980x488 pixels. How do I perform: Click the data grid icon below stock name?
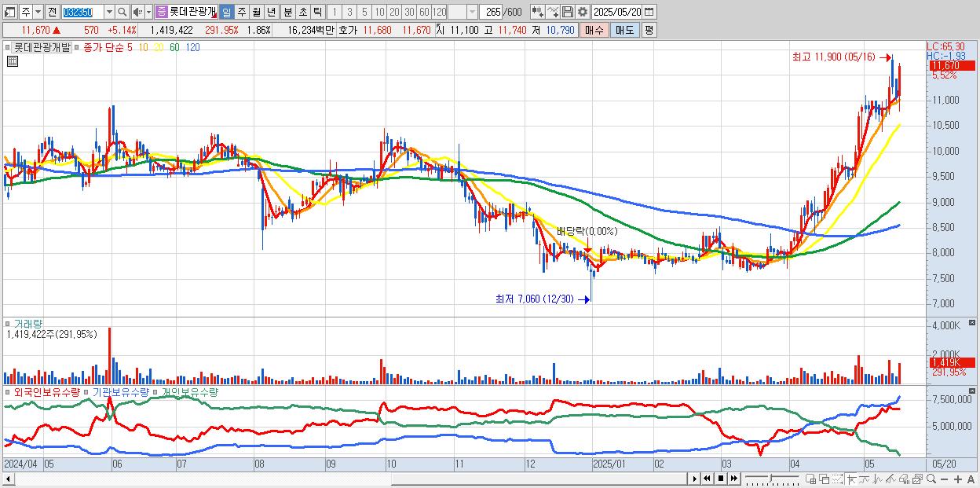(x=11, y=60)
